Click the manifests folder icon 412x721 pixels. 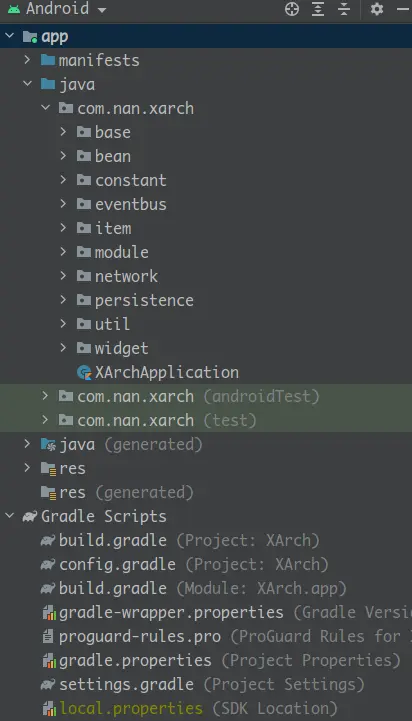click(48, 60)
